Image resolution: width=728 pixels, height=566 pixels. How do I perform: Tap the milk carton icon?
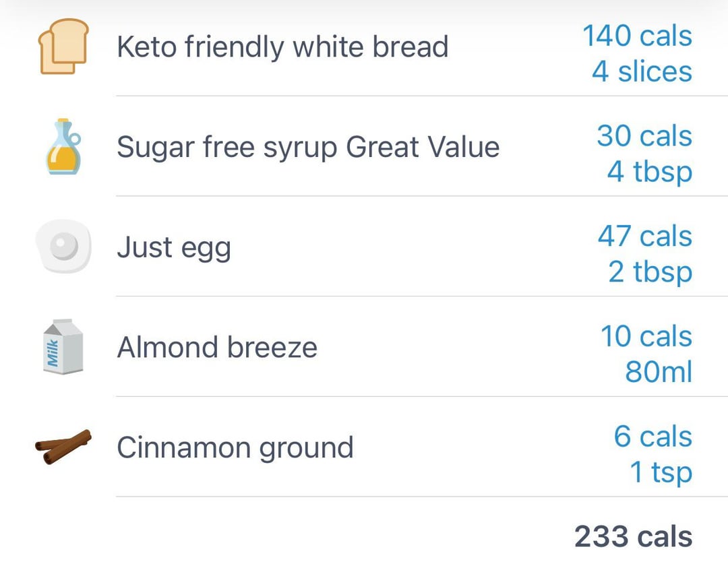click(63, 346)
